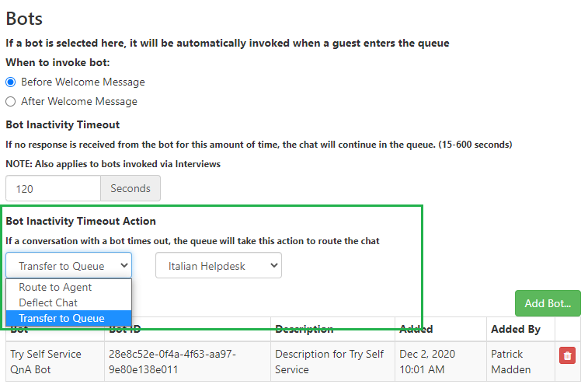Click the Added By column header

516,329
